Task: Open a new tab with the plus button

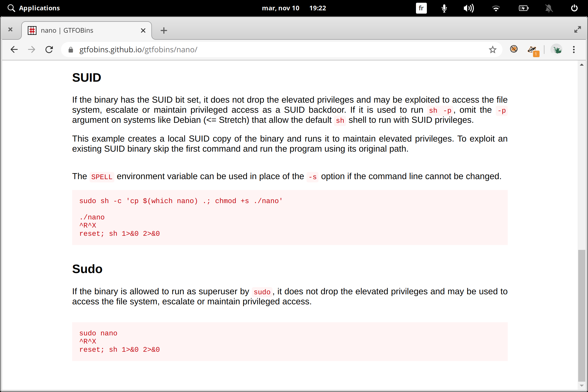Action: pos(164,30)
